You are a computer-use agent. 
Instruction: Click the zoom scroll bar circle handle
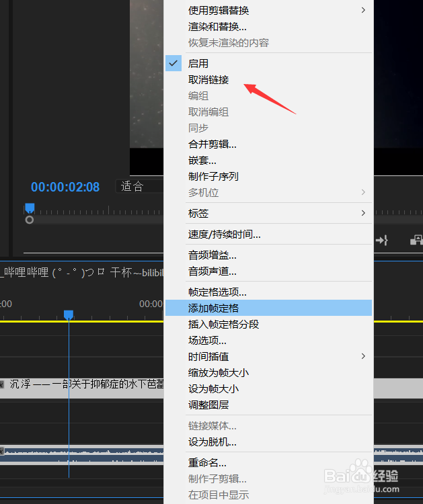pyautogui.click(x=30, y=220)
